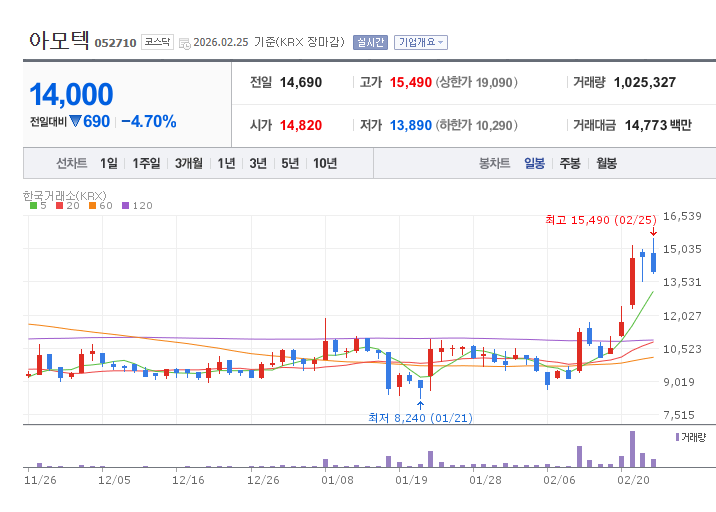716x512 pixels.
Task: Select the 3년 line chart tab
Action: tap(258, 163)
